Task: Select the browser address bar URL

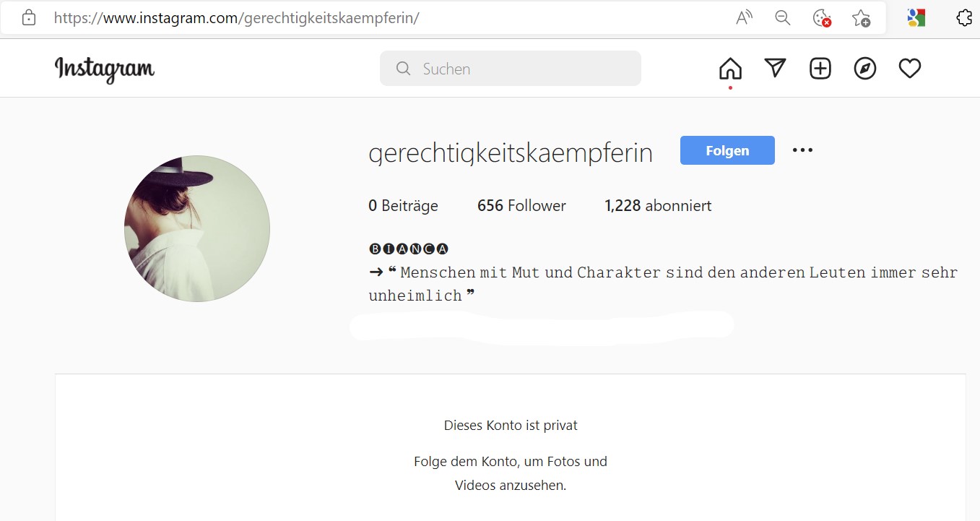Action: [237, 18]
